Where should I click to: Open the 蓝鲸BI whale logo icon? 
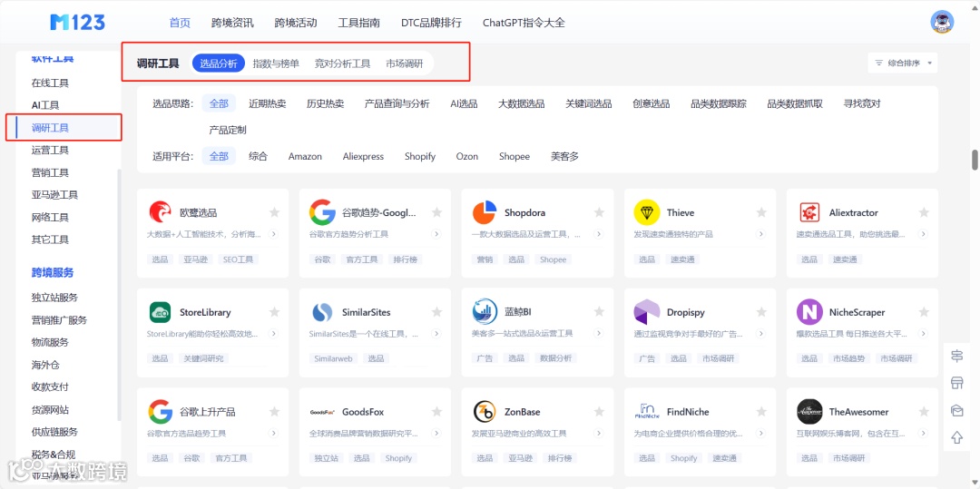point(485,312)
